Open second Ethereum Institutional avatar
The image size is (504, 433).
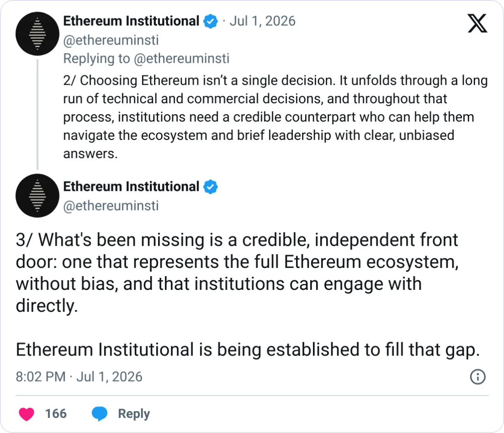click(x=37, y=195)
